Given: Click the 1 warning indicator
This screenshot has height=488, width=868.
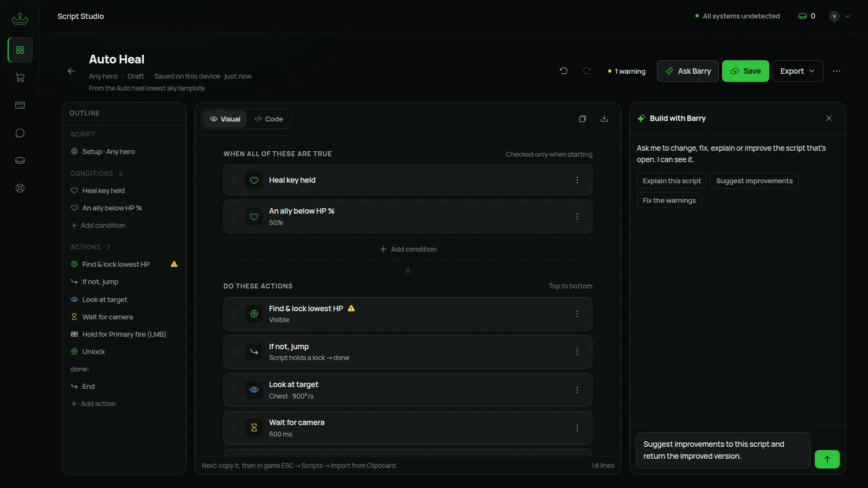Looking at the screenshot, I should tap(627, 71).
